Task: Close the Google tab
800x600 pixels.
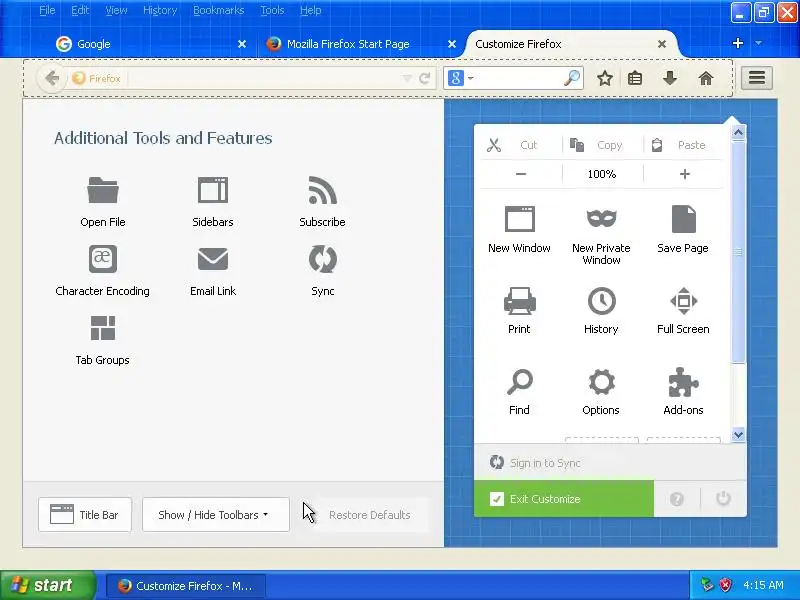Action: pos(242,44)
